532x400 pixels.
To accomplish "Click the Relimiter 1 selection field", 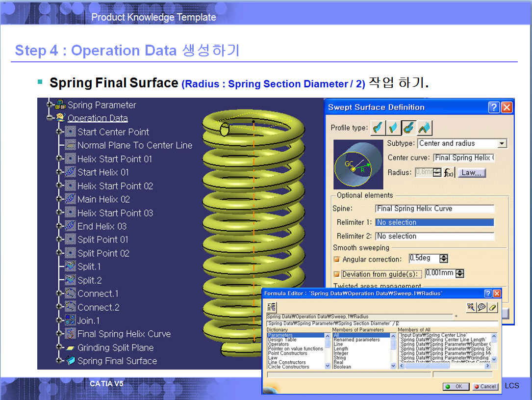I will [x=434, y=222].
